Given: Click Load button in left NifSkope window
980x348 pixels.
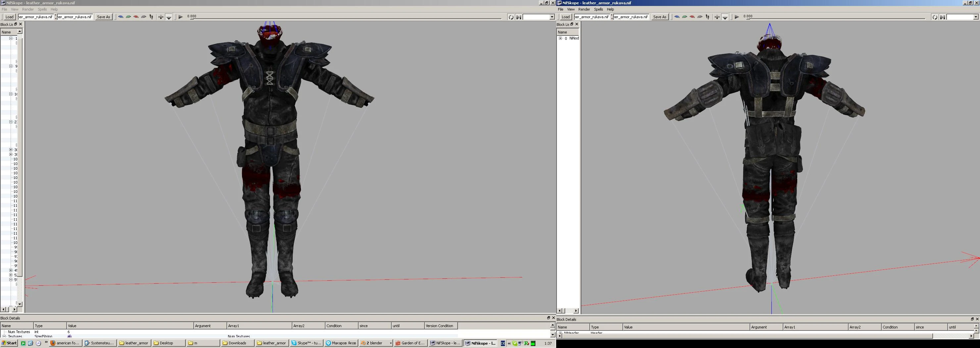Looking at the screenshot, I should 10,17.
